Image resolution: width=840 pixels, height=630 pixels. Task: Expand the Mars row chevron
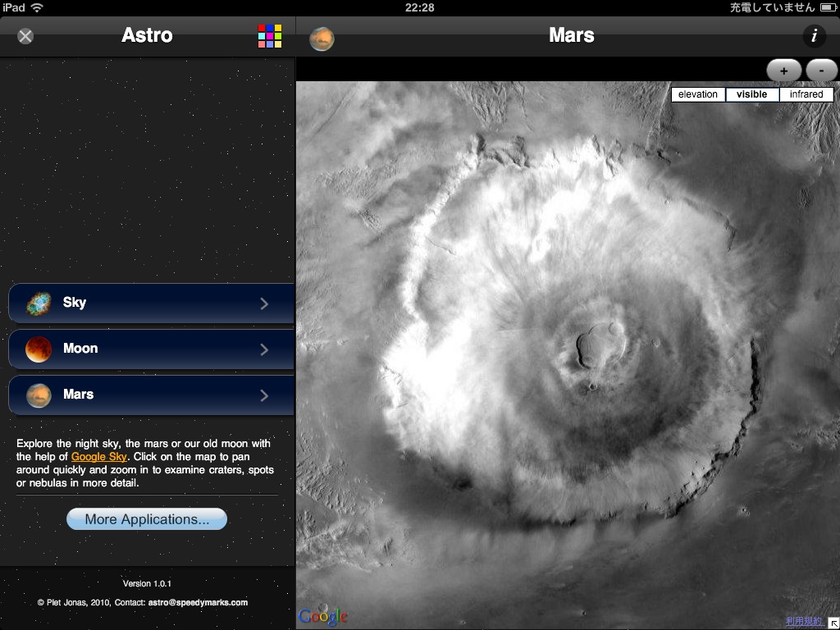coord(264,395)
